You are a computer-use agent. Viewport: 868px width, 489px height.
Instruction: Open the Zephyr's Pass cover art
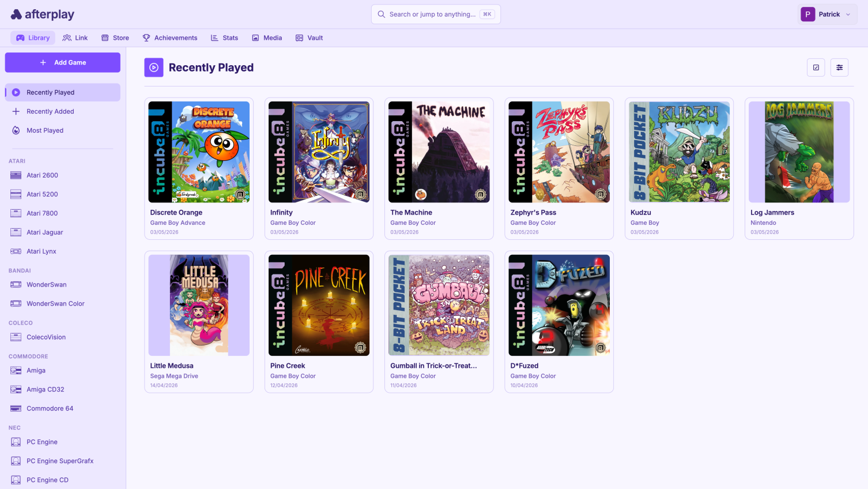(559, 152)
